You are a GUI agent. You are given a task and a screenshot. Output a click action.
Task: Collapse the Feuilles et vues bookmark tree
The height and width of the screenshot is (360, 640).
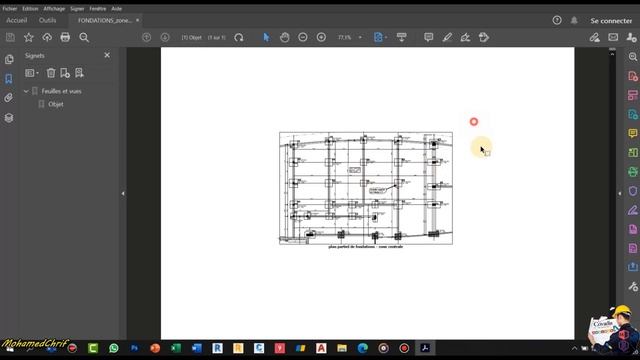(x=26, y=91)
